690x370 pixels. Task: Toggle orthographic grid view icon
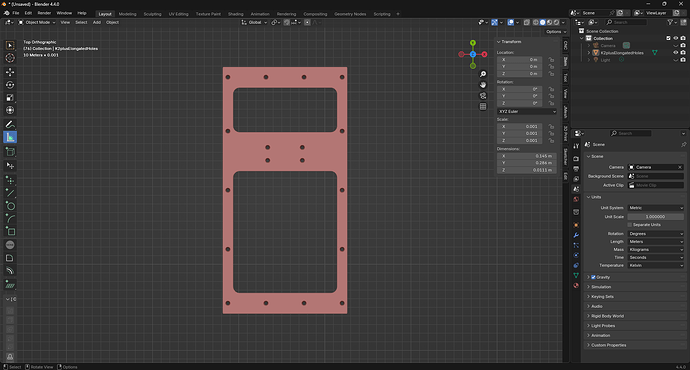483,106
